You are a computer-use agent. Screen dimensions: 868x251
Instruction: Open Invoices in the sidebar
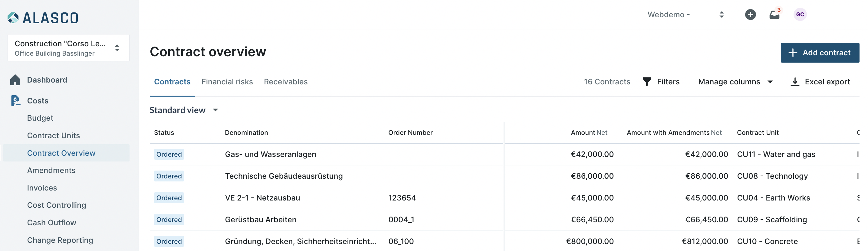pyautogui.click(x=42, y=188)
